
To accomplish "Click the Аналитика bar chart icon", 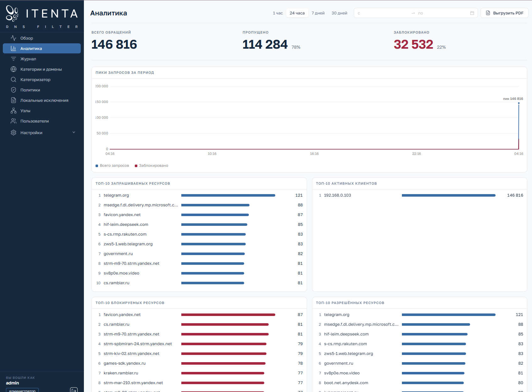I will [x=14, y=48].
